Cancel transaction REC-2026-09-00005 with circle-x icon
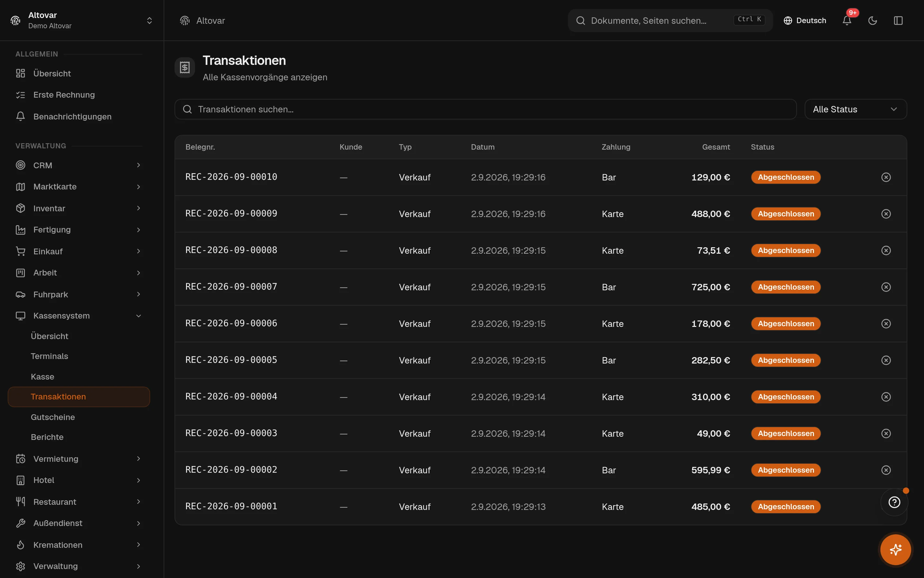924x578 pixels. click(886, 360)
